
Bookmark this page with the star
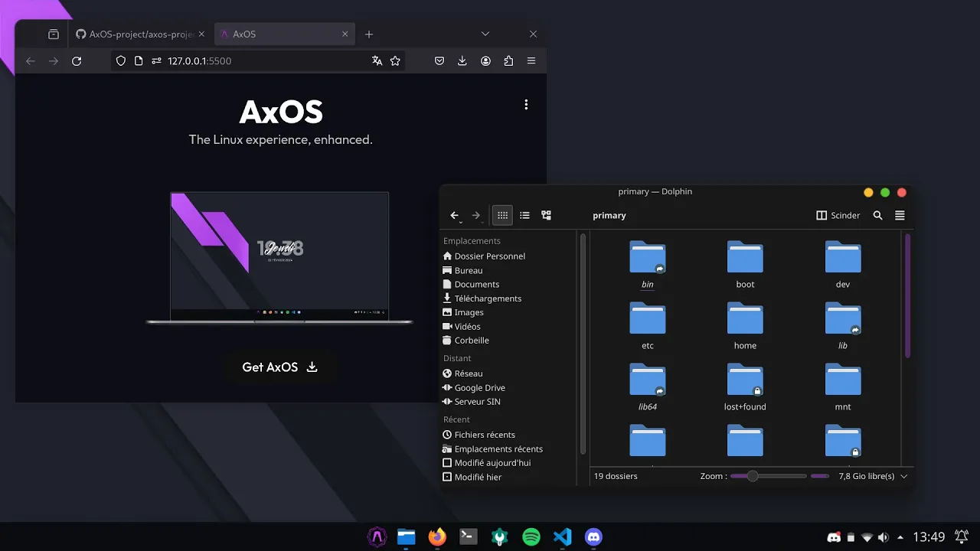point(395,61)
